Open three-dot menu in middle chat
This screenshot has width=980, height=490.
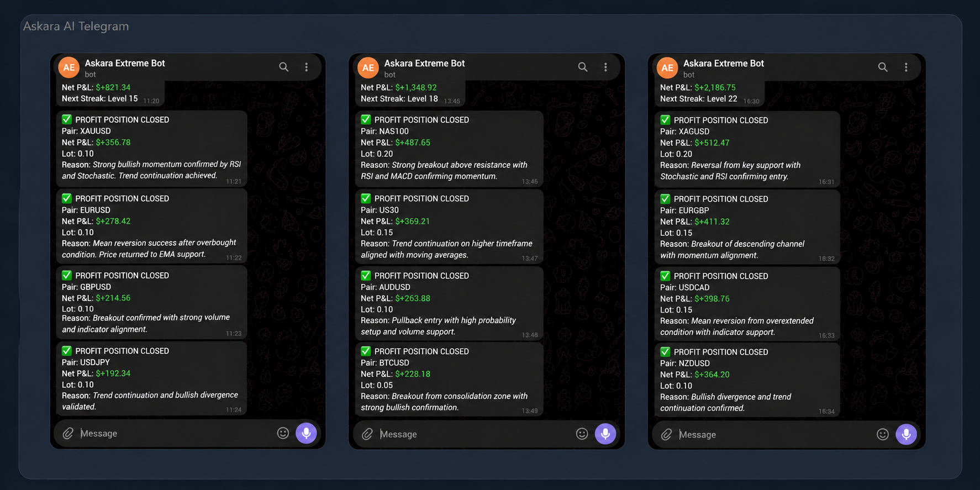tap(606, 67)
